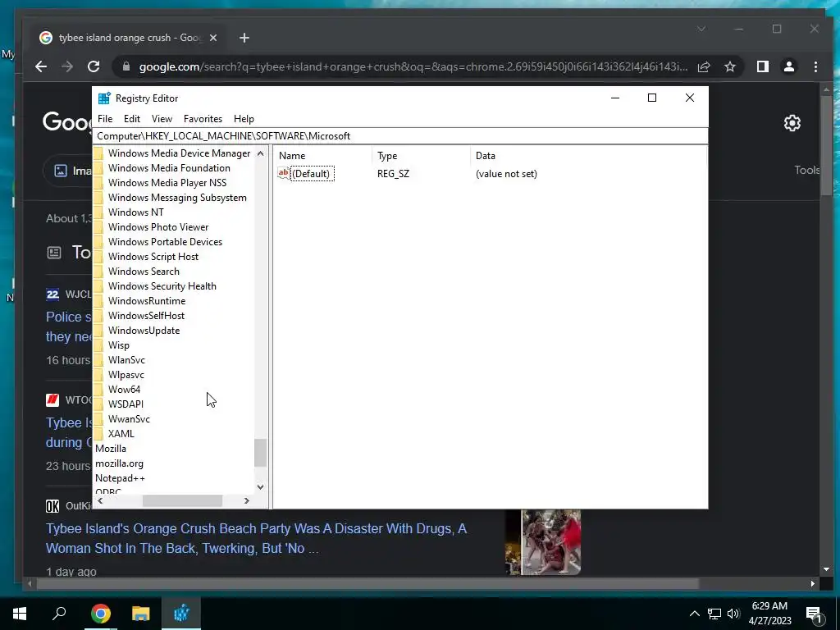The width and height of the screenshot is (840, 630).
Task: Close the tybee island orange crush tab
Action: point(213,38)
